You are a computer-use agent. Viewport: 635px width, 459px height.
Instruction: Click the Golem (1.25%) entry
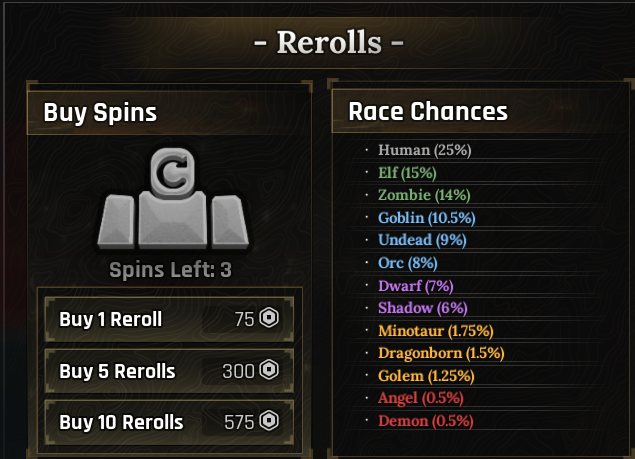426,376
